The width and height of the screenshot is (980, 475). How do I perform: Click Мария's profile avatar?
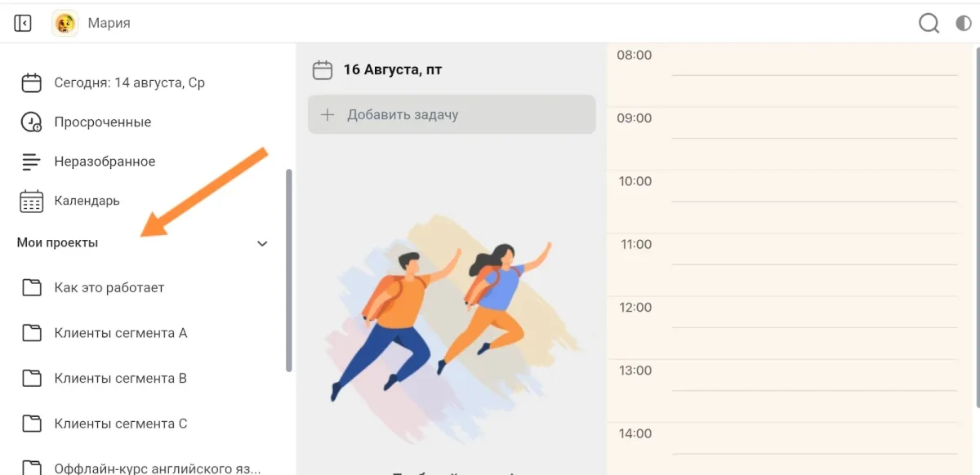click(65, 24)
